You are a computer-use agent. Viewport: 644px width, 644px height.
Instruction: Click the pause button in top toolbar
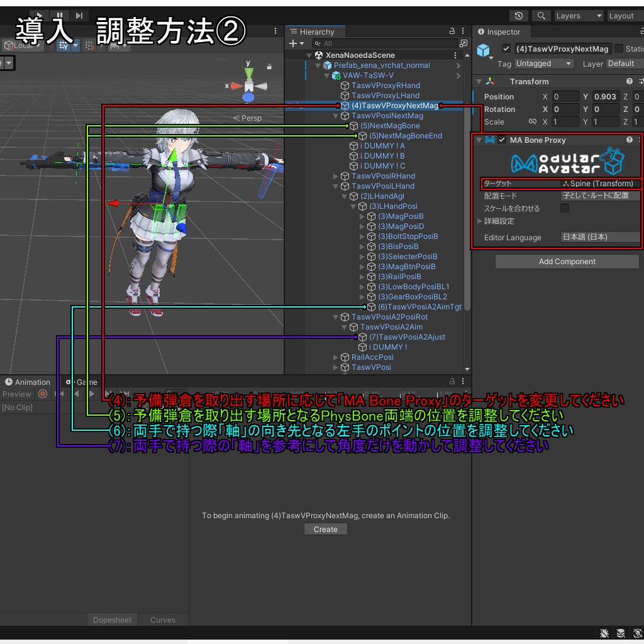tap(60, 16)
